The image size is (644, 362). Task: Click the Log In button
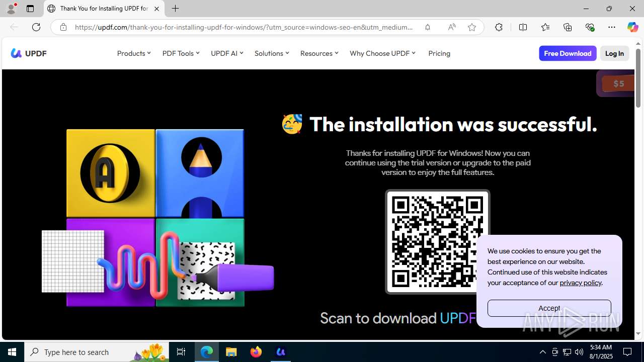pos(614,53)
